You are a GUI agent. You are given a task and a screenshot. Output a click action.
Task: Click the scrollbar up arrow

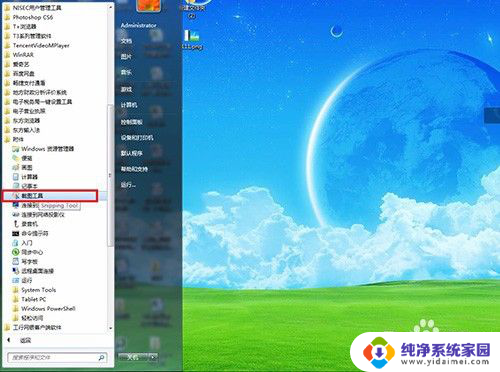point(110,7)
